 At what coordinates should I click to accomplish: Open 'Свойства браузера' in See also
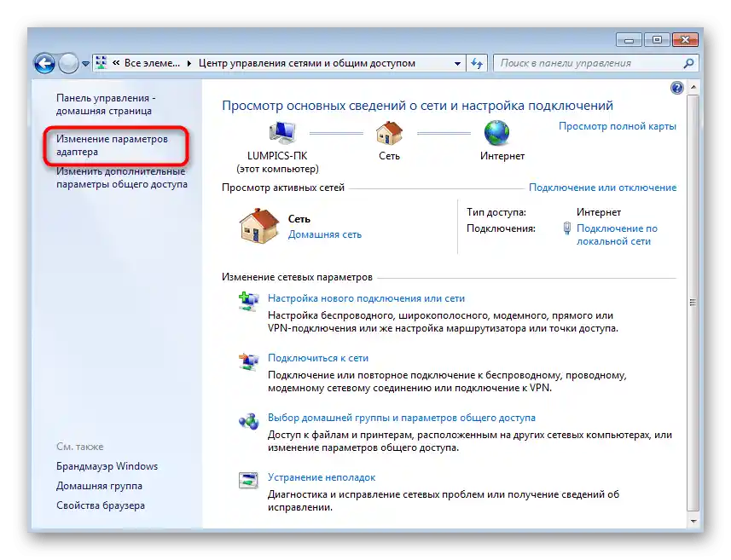pos(101,505)
